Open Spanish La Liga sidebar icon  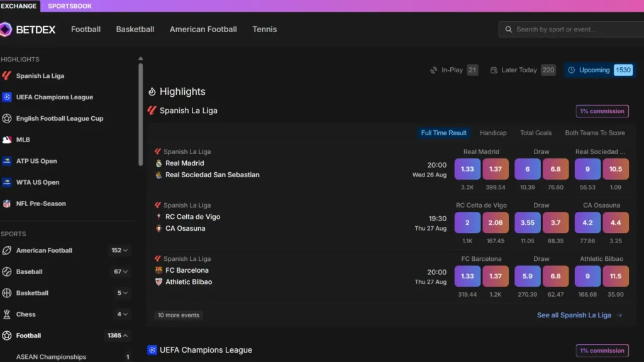point(6,75)
